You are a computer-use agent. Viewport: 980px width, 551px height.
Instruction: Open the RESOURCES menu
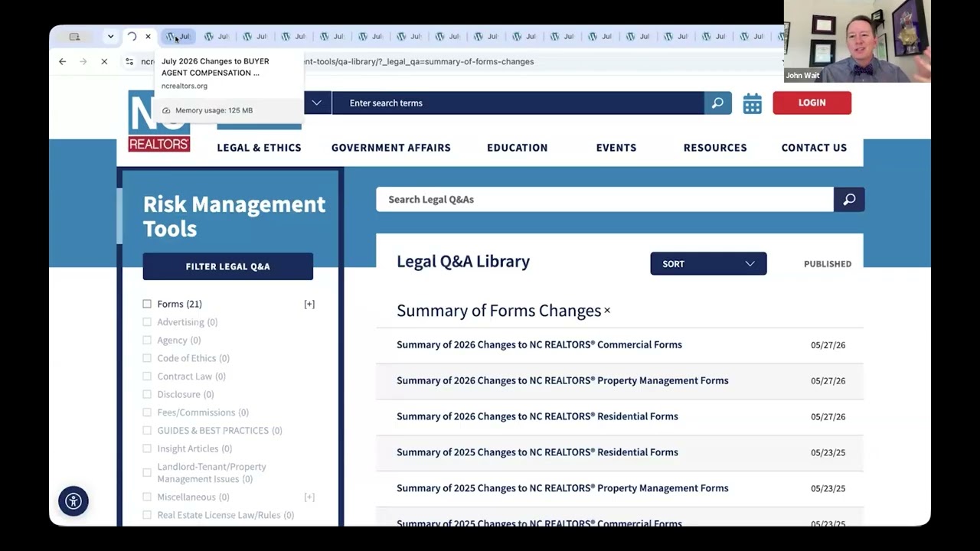point(715,148)
